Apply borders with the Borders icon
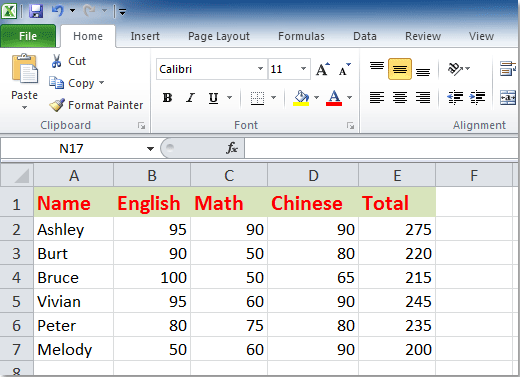Viewport: 520px width, 377px height. coord(257,98)
